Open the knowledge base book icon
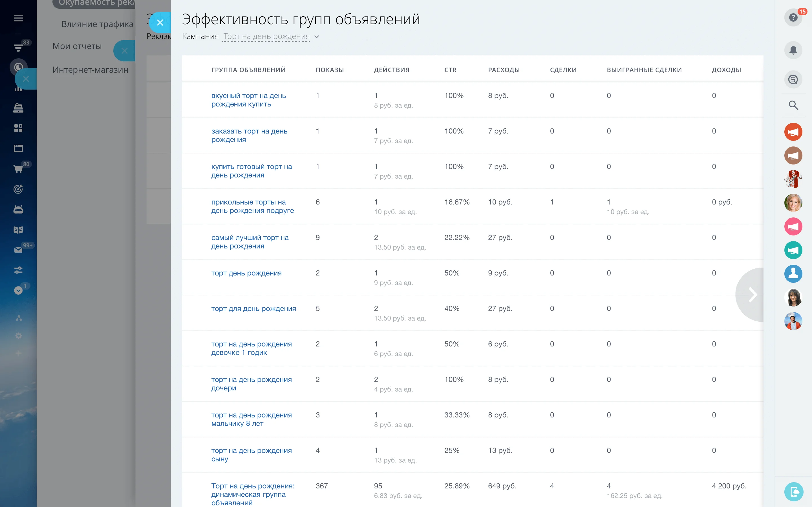 (x=18, y=230)
